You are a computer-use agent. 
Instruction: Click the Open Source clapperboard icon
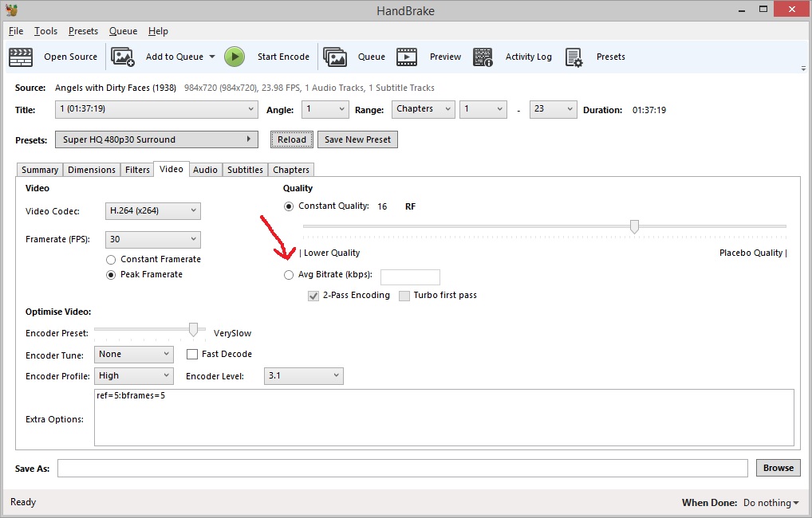pos(21,57)
